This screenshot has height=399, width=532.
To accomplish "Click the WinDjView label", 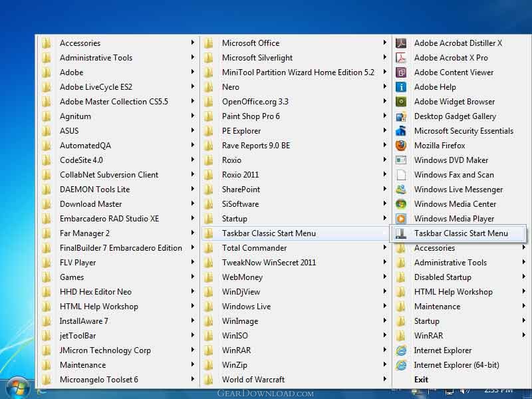I will tap(241, 292).
